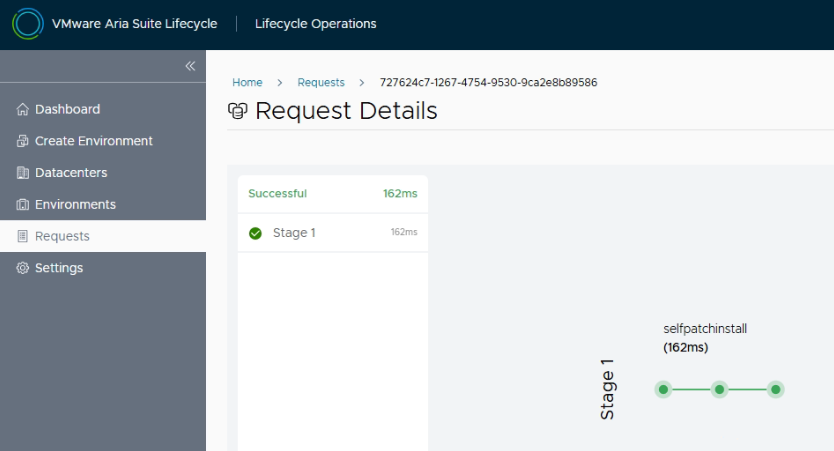This screenshot has height=451, width=834.
Task: Click the icon beside Request Details heading
Action: click(x=240, y=112)
